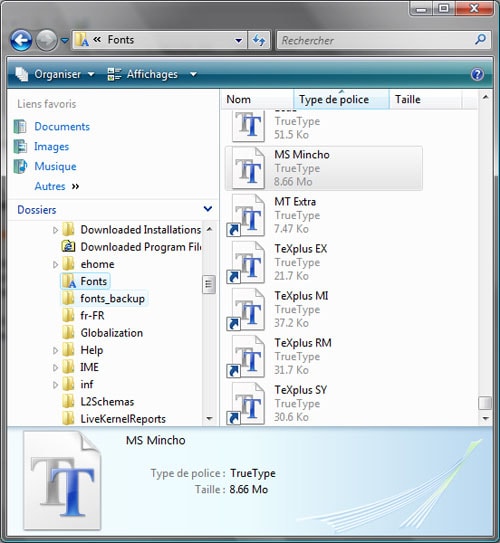Select the Globalization folder
The height and width of the screenshot is (543, 500).
[x=111, y=333]
